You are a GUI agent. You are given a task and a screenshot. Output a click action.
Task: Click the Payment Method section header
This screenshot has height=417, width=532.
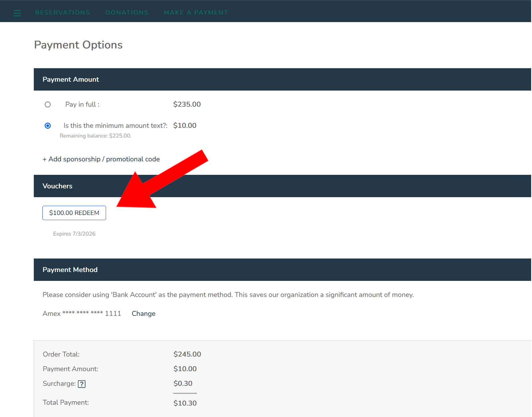[x=282, y=270]
